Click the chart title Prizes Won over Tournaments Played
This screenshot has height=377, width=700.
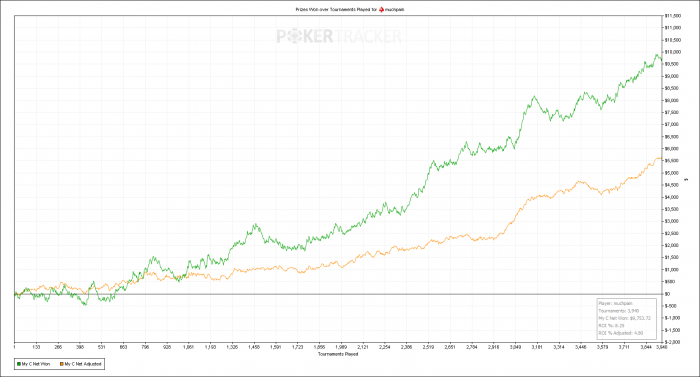coord(333,9)
